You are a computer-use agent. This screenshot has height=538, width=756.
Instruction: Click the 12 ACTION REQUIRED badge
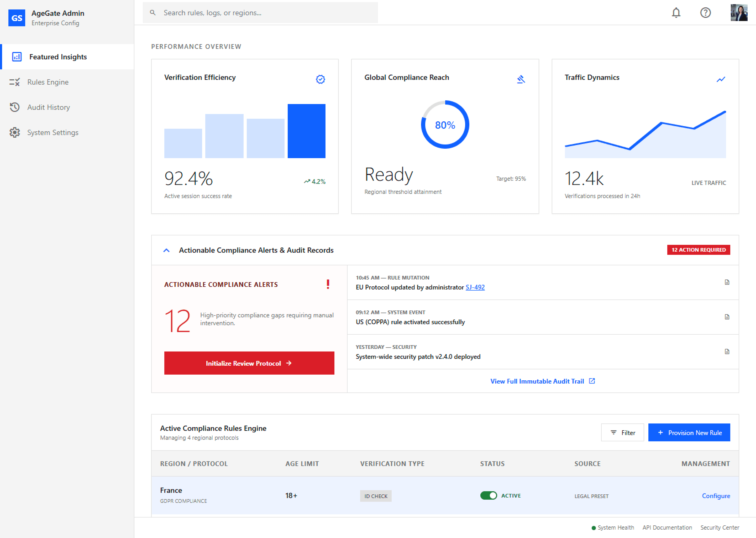coord(699,250)
